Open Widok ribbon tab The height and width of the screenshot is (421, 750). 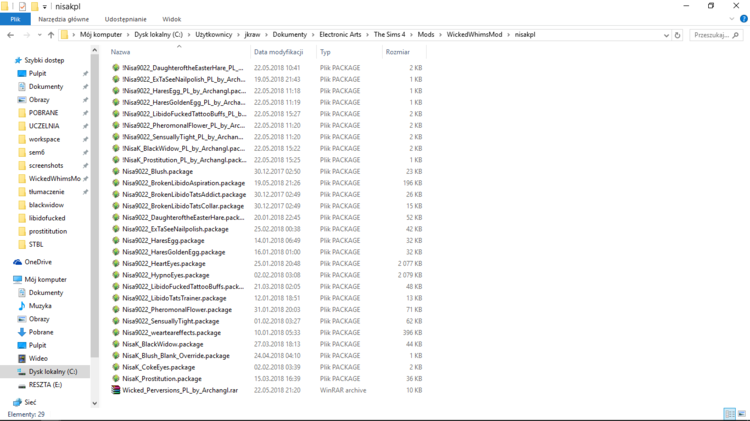click(x=172, y=19)
